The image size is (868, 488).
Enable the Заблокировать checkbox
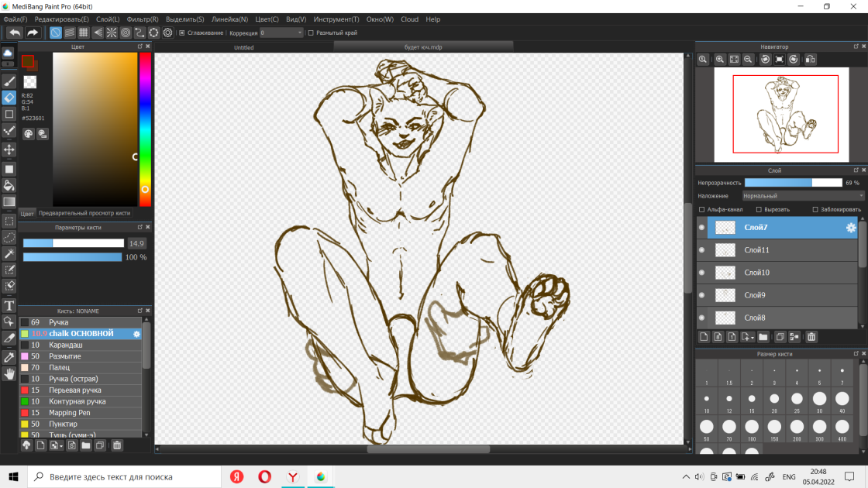(x=815, y=210)
